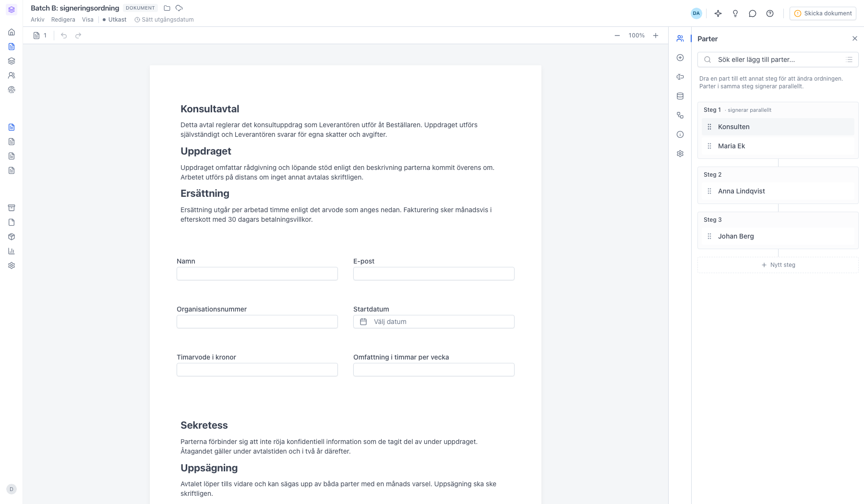This screenshot has width=864, height=504.
Task: Add a new step with Nytt steg
Action: (778, 265)
